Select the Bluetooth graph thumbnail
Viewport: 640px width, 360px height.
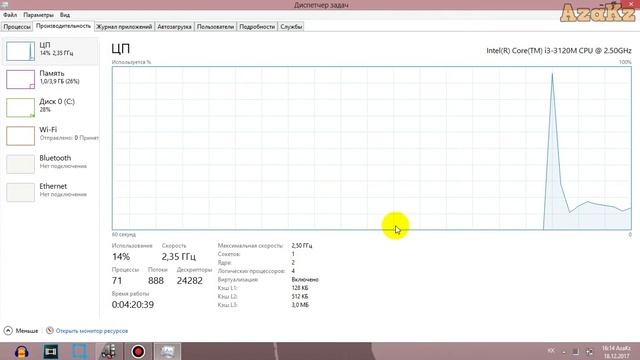[x=20, y=164]
